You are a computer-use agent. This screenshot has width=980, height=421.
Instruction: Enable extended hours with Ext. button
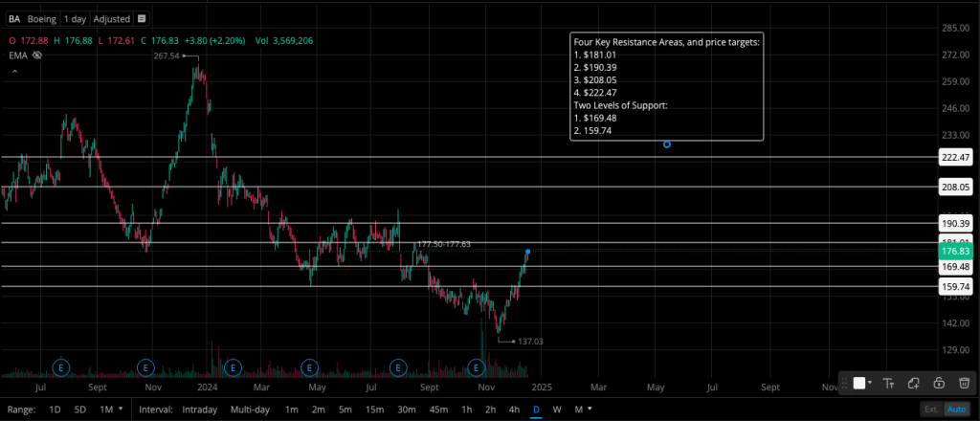(931, 410)
